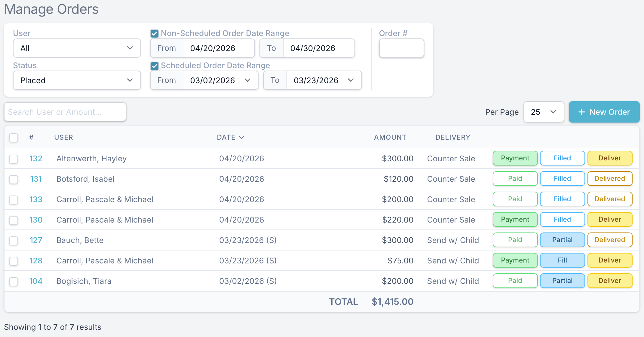Click the total amount $1,415.00
Screen dimensions: 644x337
[x=392, y=302]
